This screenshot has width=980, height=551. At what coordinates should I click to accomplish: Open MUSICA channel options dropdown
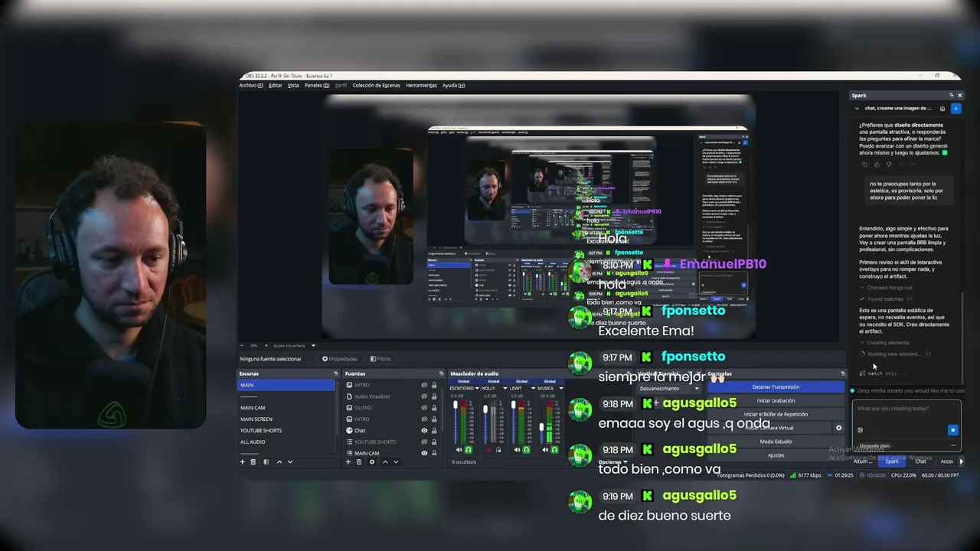(562, 388)
